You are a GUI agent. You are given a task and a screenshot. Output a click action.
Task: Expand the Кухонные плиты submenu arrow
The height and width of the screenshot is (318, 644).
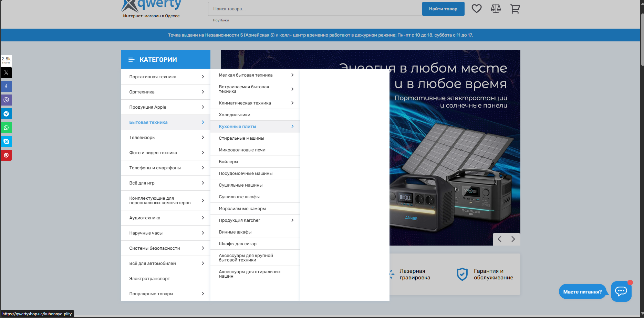coord(292,127)
